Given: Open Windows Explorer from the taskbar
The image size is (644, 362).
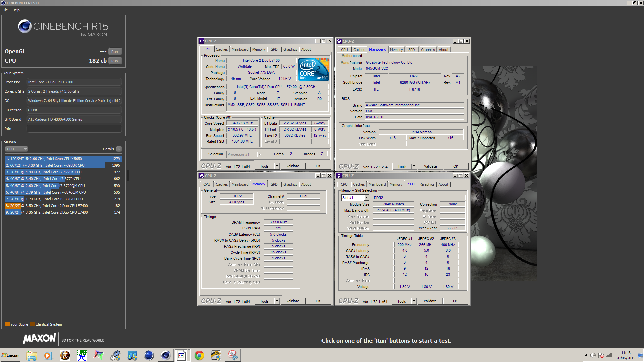Looking at the screenshot, I should pos(31,355).
